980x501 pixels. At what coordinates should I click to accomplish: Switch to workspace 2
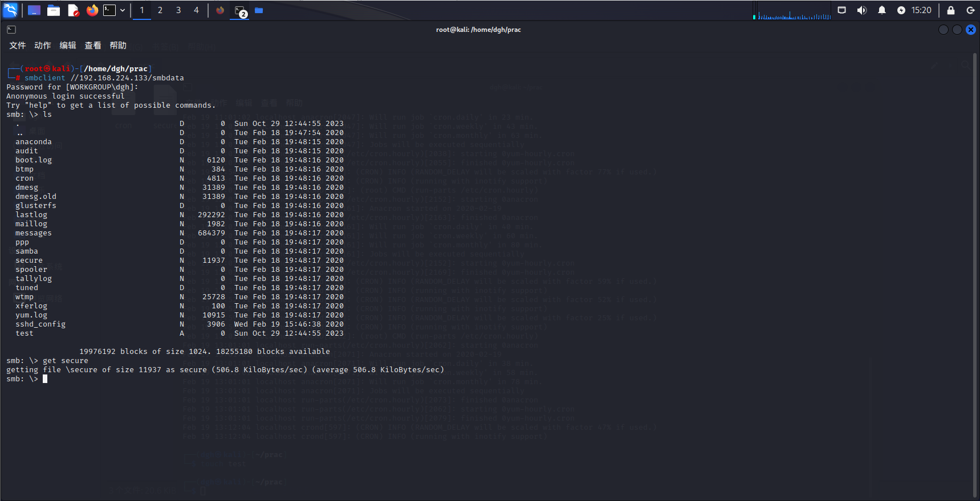coord(160,10)
